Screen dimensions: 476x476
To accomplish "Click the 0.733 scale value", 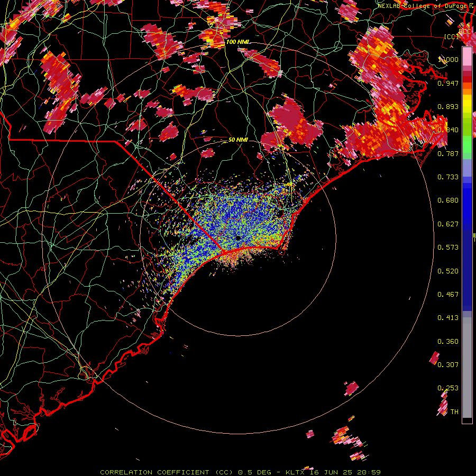I will tap(448, 177).
